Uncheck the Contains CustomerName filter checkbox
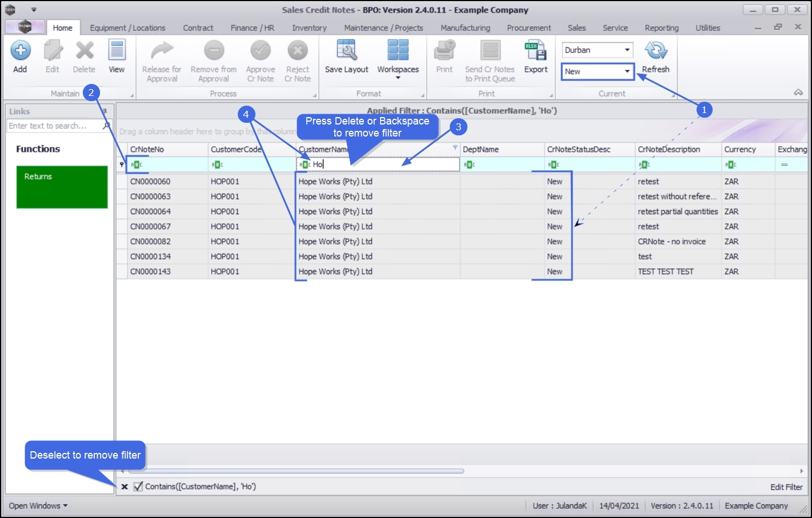Screen dimensions: 812x518 [138, 487]
